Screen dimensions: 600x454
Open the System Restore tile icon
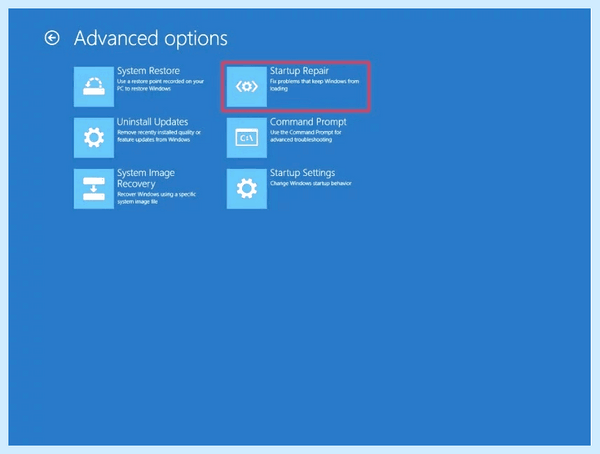coord(94,87)
